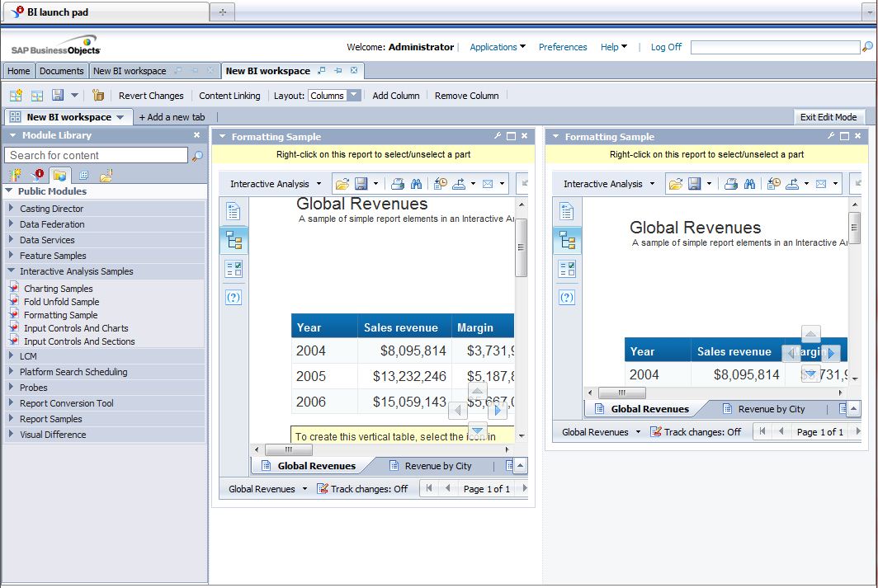Click the save icon in the workspace toolbar

[x=58, y=95]
